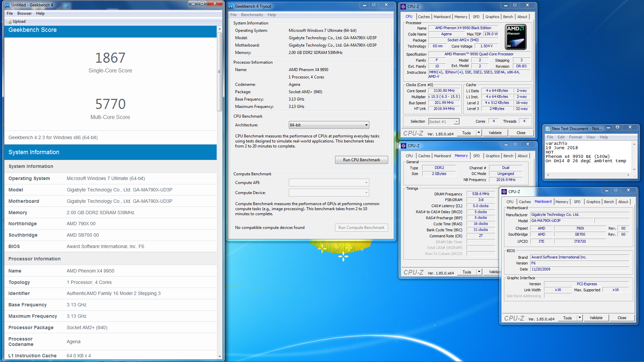Expand Tools arrow in top CPU-Z window
This screenshot has width=644, height=362.
pos(479,133)
